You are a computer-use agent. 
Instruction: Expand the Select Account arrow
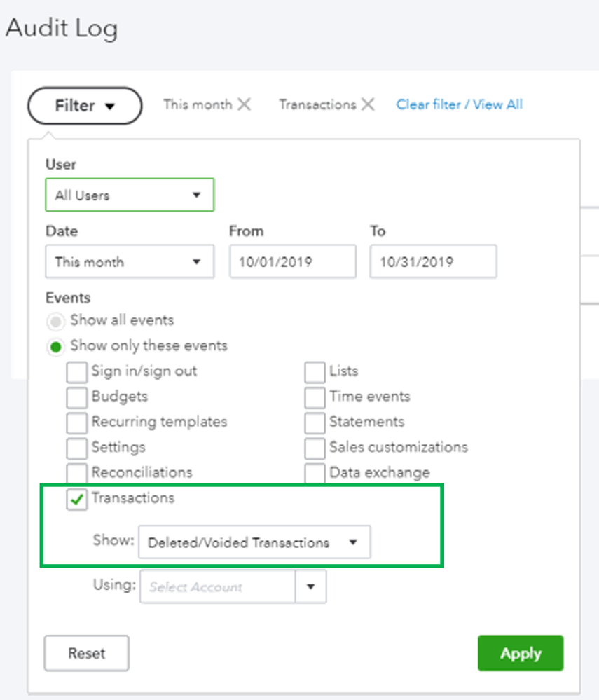click(x=311, y=587)
